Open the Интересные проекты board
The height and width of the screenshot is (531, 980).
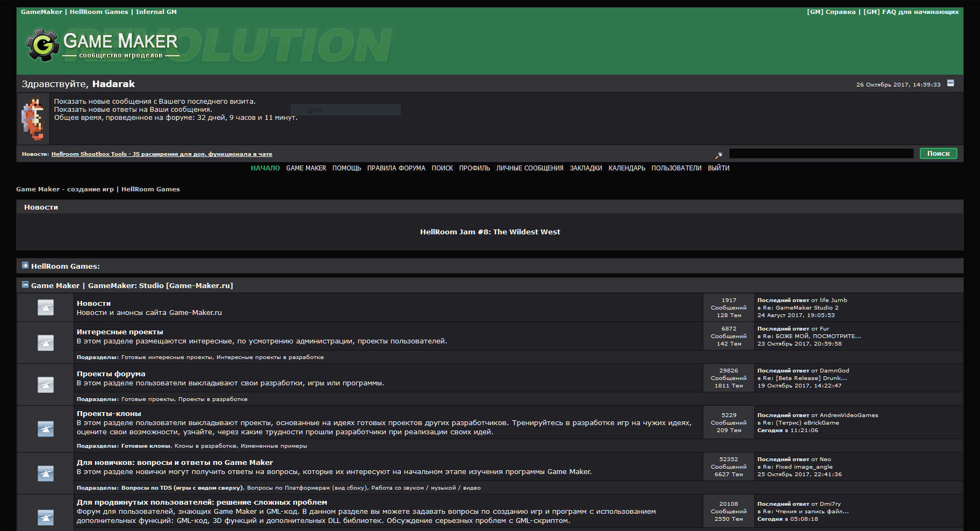tap(120, 332)
